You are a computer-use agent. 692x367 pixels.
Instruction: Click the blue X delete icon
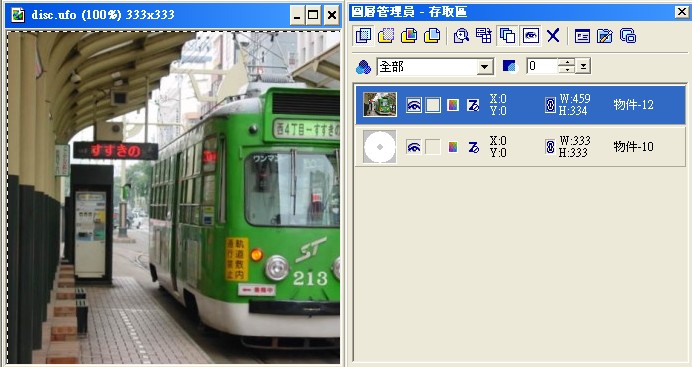tap(553, 36)
